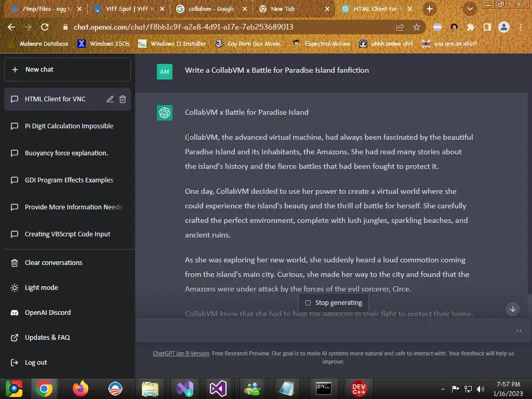Image resolution: width=532 pixels, height=399 pixels.
Task: Start a New chat
Action: click(67, 70)
